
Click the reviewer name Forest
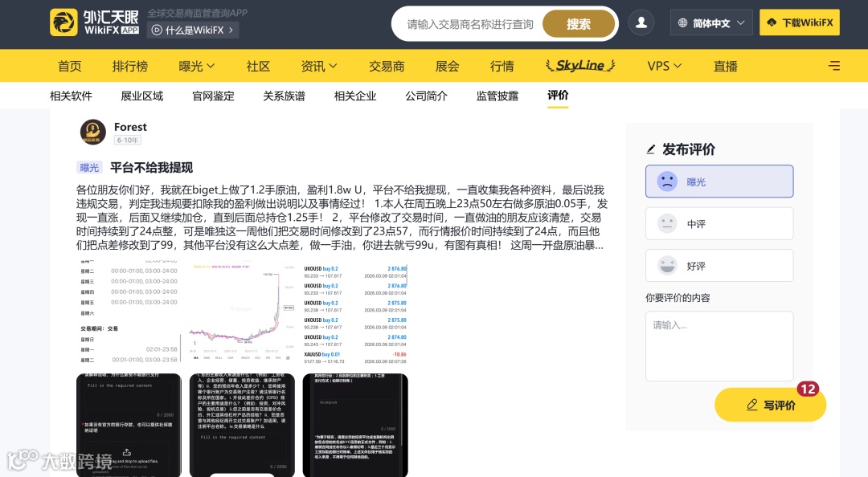pos(130,127)
